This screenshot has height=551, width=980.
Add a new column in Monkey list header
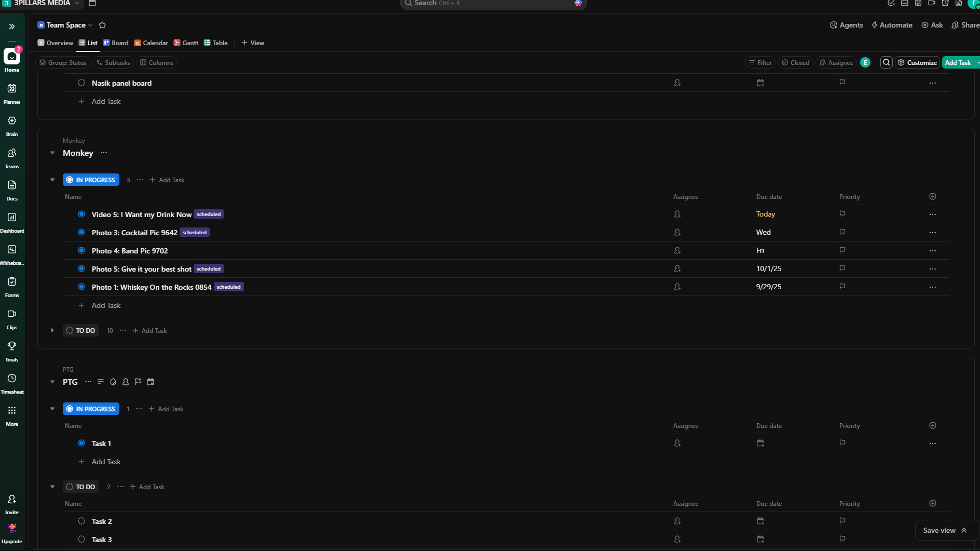pyautogui.click(x=932, y=196)
